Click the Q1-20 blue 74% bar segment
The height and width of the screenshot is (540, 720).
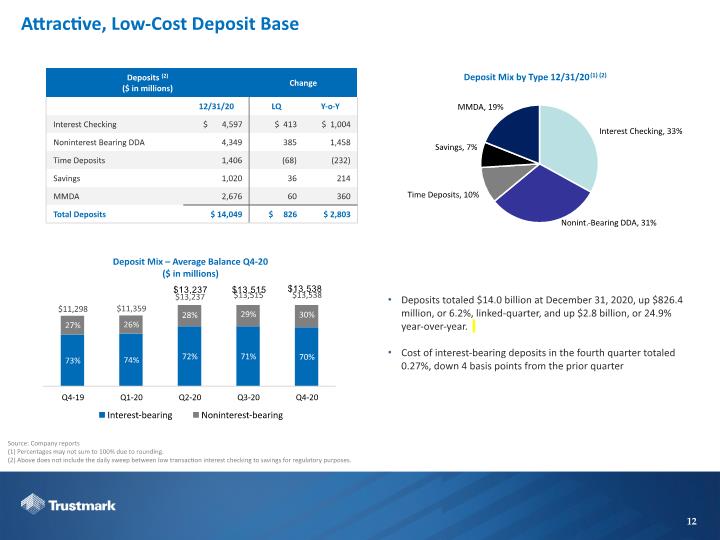pos(131,360)
